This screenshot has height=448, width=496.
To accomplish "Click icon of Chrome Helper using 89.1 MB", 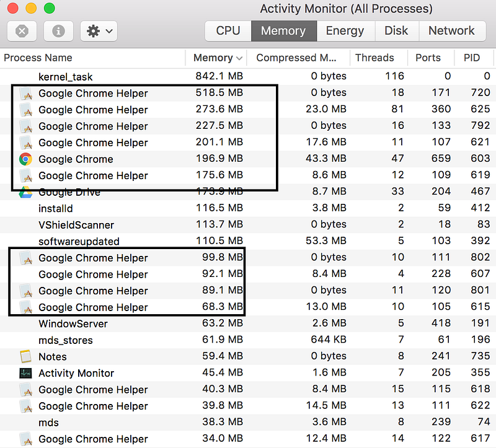I will 25,291.
